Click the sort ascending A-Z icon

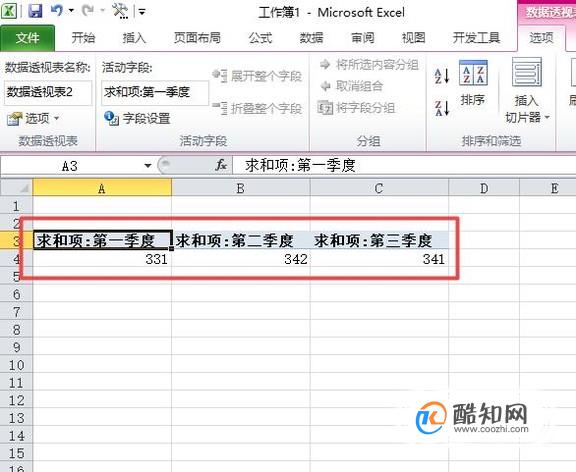click(442, 76)
